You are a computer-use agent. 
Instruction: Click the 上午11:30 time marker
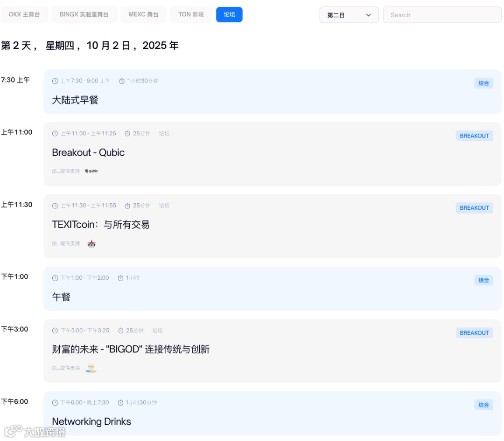(x=17, y=205)
